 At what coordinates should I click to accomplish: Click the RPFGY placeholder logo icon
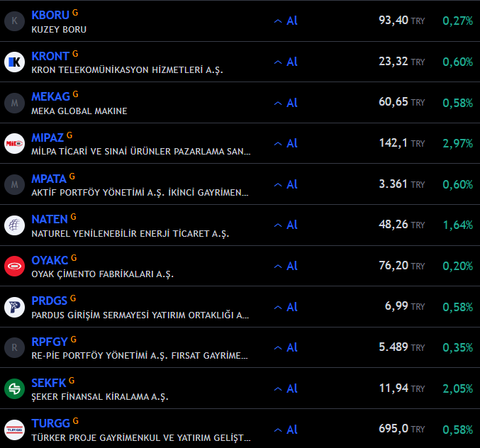tap(14, 348)
